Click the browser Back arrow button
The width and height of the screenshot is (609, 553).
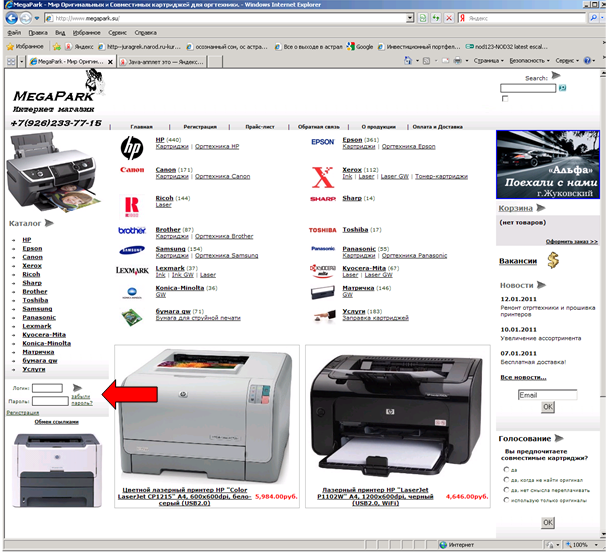click(x=12, y=18)
